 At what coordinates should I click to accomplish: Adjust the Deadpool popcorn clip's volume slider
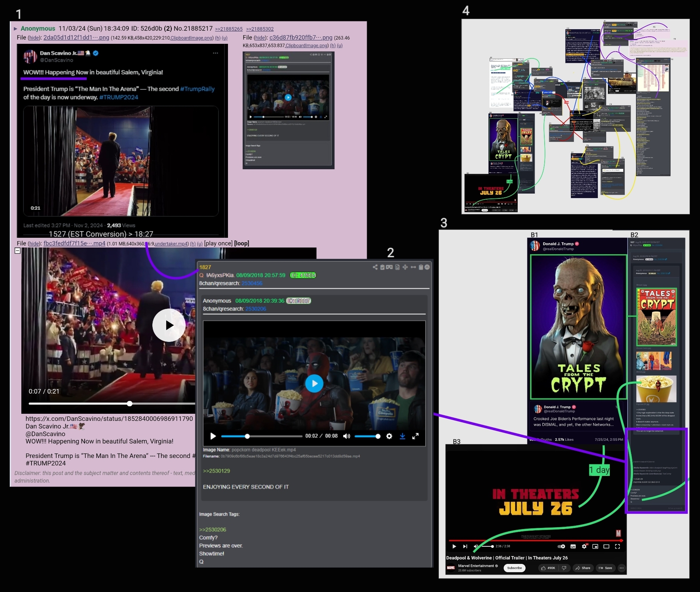[367, 436]
